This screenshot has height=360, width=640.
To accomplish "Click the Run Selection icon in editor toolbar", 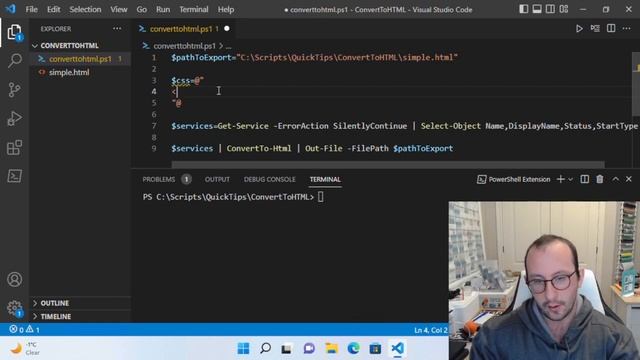I will tap(595, 29).
